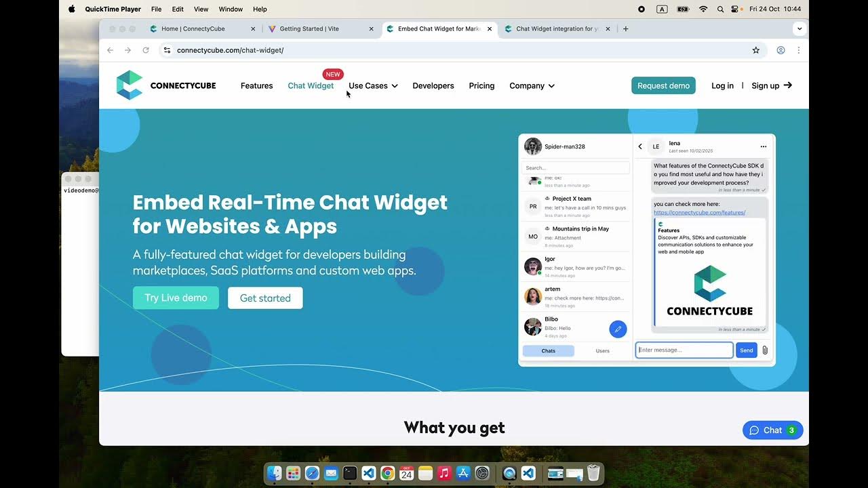868x488 pixels.
Task: Open the floating Chat bubble with badge 3
Action: 772,430
